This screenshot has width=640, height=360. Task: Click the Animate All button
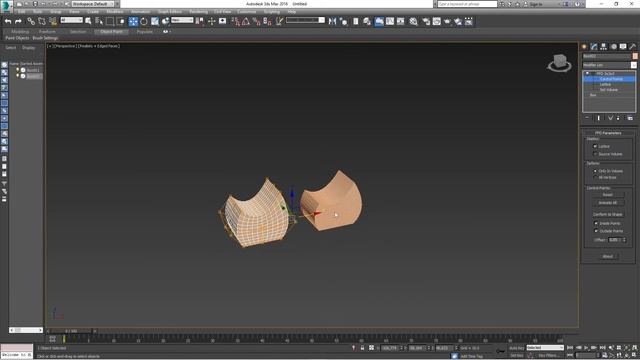point(608,202)
